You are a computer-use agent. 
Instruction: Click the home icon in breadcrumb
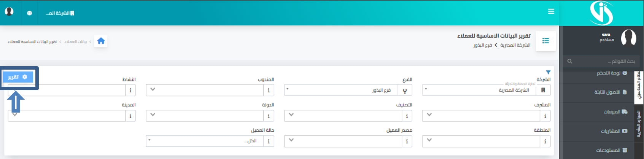pos(101,41)
